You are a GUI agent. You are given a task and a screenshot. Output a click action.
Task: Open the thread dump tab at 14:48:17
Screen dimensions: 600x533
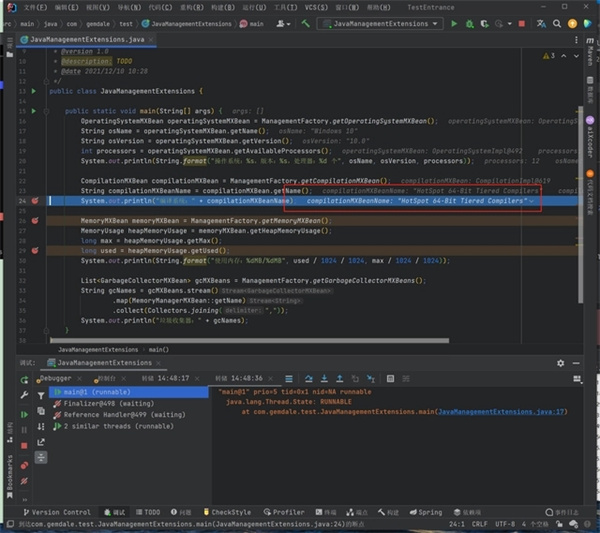(165, 378)
